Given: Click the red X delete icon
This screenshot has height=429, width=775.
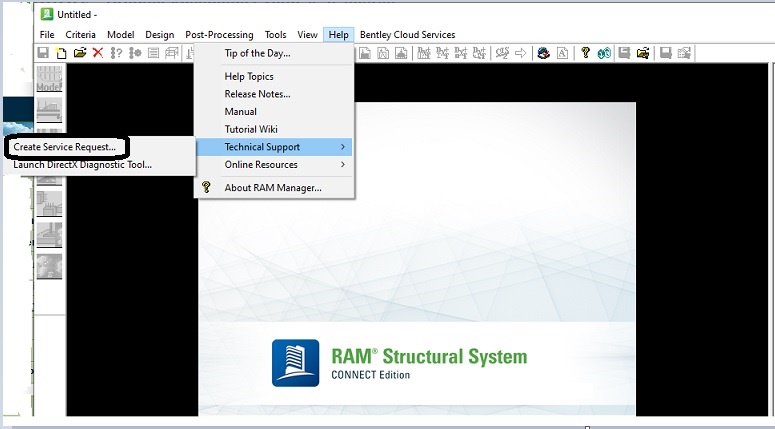Looking at the screenshot, I should pos(98,53).
